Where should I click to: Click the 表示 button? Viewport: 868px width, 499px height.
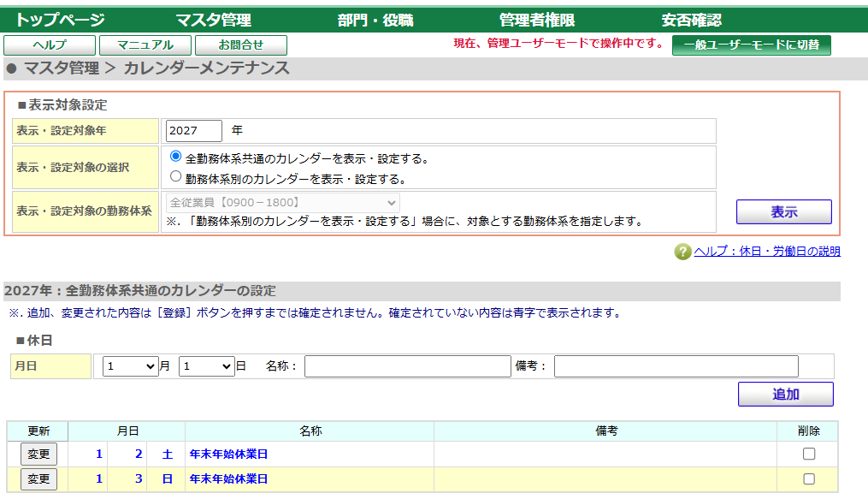tap(784, 211)
